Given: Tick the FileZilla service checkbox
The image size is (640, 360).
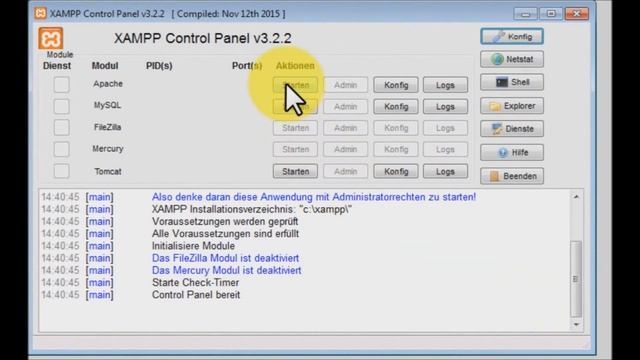Looking at the screenshot, I should [x=61, y=128].
